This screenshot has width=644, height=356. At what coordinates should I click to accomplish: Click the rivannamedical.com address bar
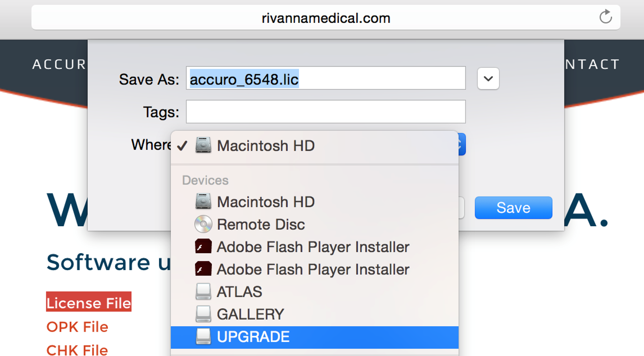tap(326, 18)
